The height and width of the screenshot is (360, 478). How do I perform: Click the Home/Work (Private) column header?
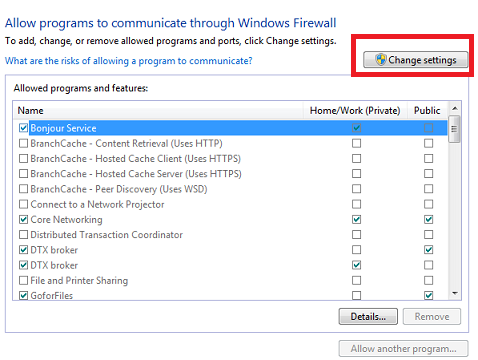(355, 111)
